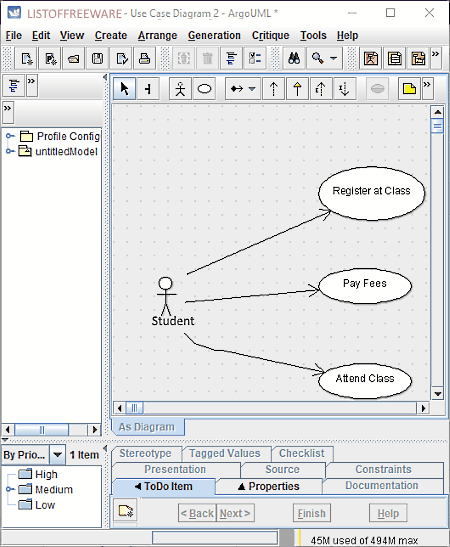Viewport: 450px width, 547px height.
Task: Click the Save project floppy icon
Action: tap(97, 58)
